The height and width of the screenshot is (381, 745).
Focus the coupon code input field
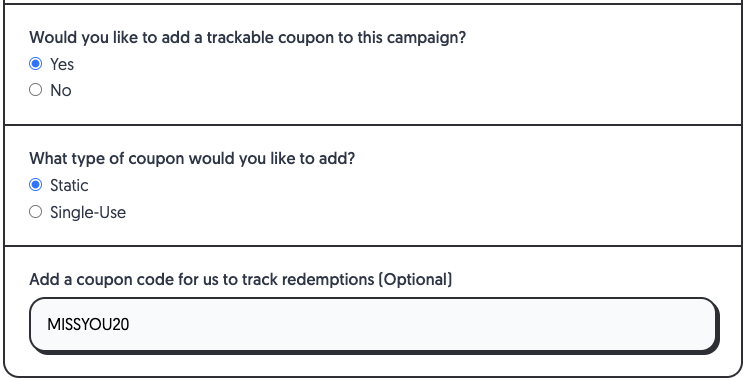[x=373, y=324]
